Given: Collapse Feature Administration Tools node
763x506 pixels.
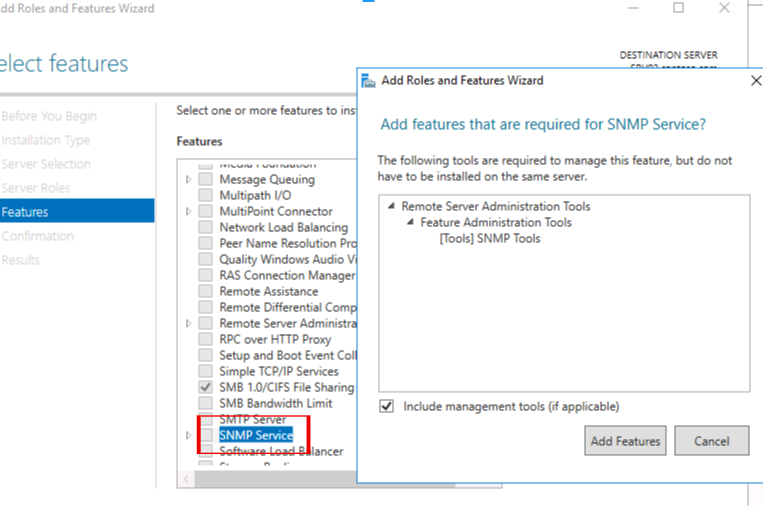Looking at the screenshot, I should (410, 222).
